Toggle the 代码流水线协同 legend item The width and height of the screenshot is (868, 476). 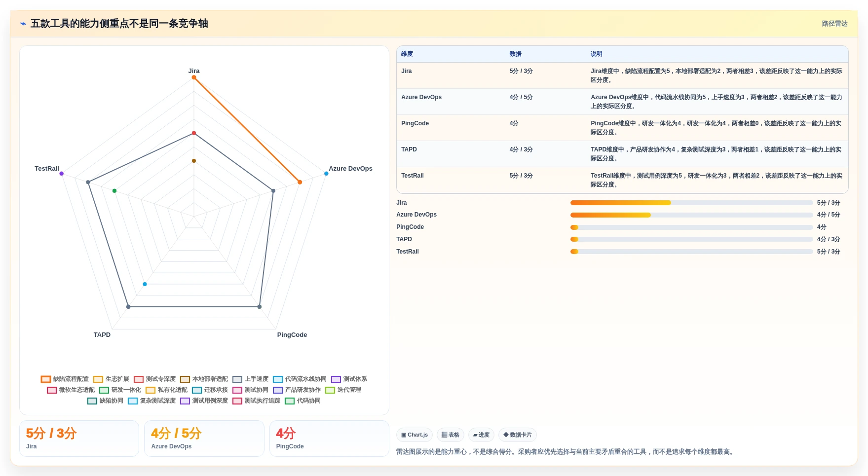pos(300,379)
